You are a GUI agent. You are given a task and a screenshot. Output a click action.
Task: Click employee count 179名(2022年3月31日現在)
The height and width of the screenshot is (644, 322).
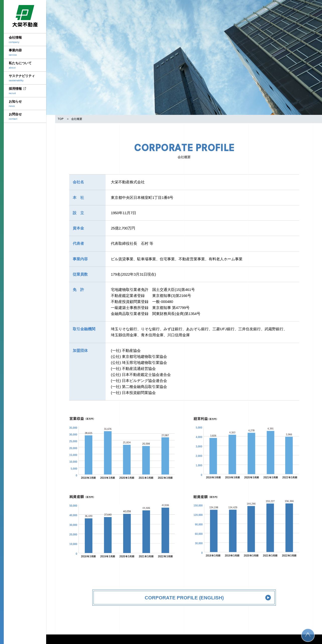pyautogui.click(x=133, y=274)
